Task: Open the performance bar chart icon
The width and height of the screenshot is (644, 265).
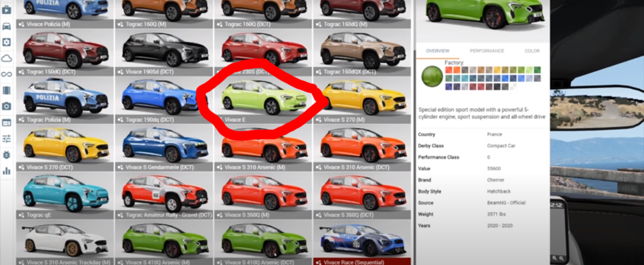Action: pyautogui.click(x=7, y=171)
